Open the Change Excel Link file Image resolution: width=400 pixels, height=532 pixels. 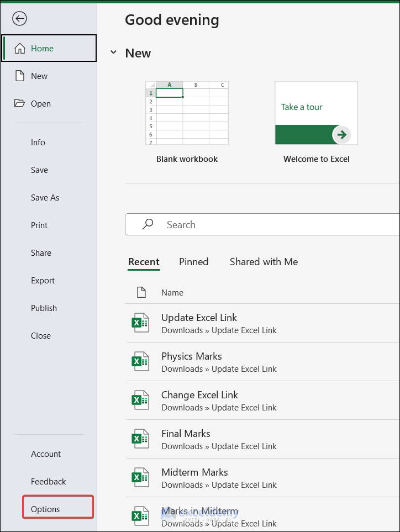[199, 395]
